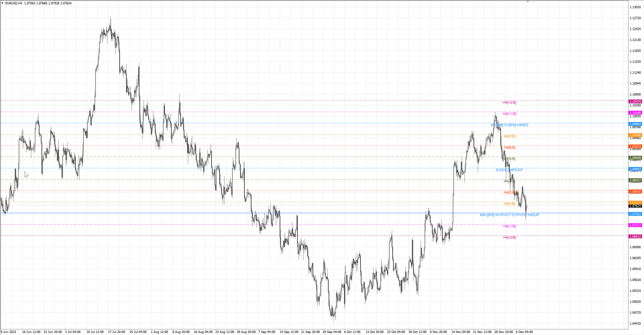Click the 1.06812 price tag on the price scale
This screenshot has height=335, width=644.
[x=635, y=237]
